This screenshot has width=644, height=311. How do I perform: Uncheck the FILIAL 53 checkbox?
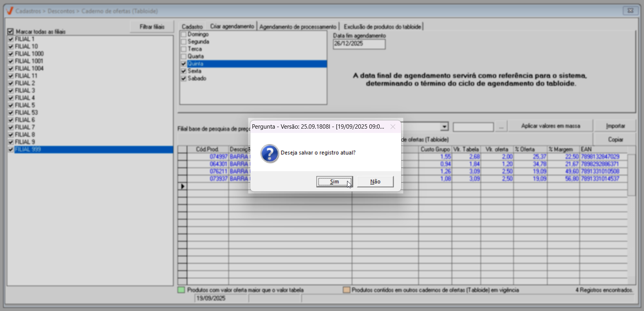click(11, 113)
